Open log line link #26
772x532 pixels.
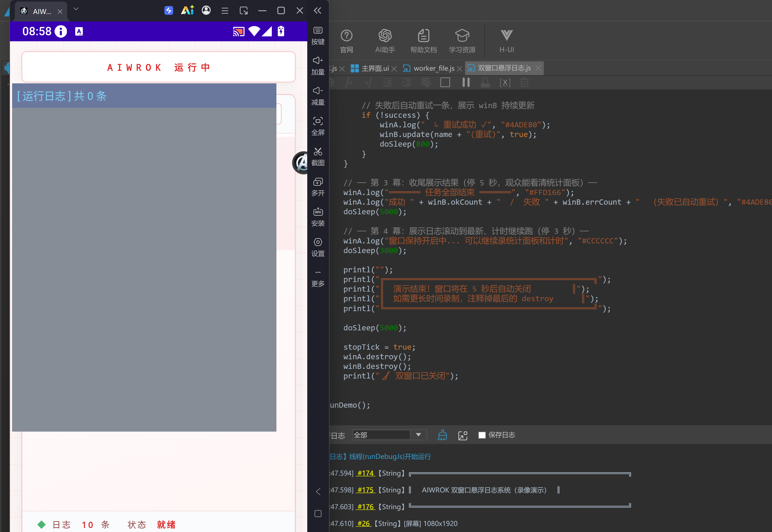pyautogui.click(x=363, y=523)
